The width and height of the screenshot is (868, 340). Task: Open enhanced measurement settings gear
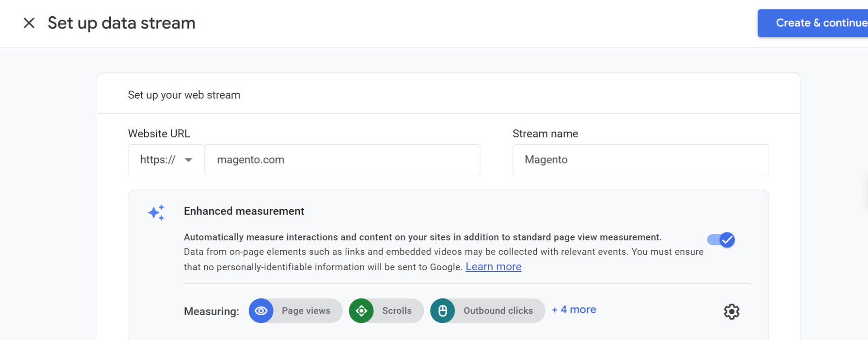(x=731, y=311)
